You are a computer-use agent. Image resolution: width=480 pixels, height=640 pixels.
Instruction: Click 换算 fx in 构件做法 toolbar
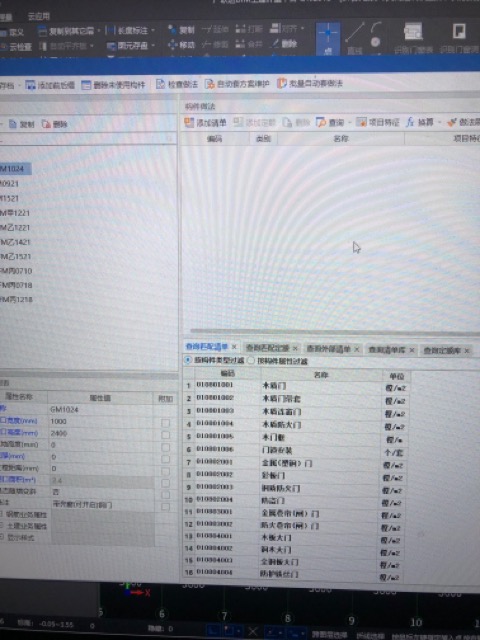[420, 122]
